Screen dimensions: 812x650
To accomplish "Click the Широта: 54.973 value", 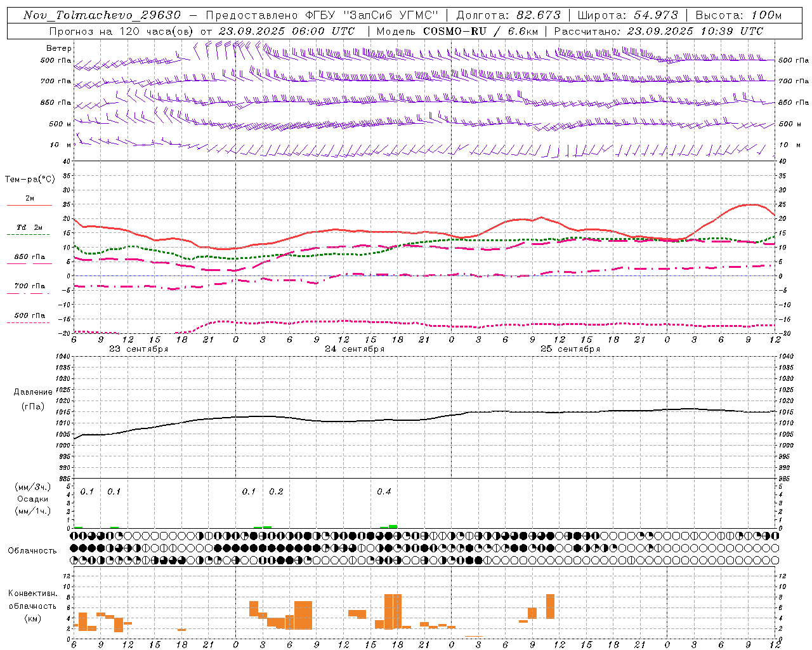I will 628,15.
